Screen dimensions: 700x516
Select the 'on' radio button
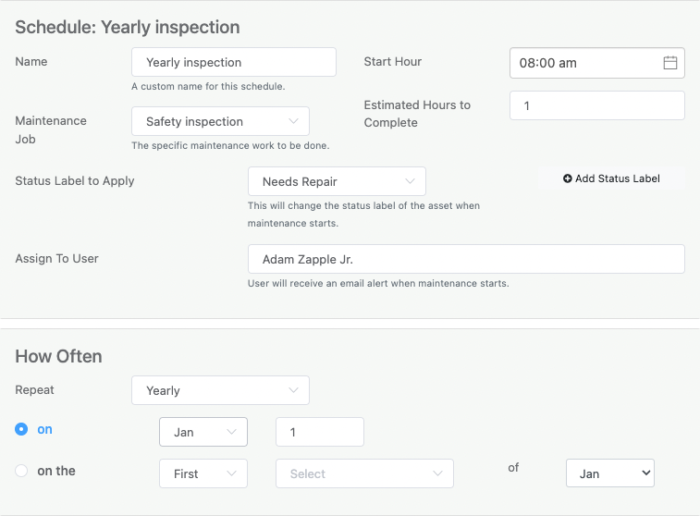pyautogui.click(x=21, y=429)
